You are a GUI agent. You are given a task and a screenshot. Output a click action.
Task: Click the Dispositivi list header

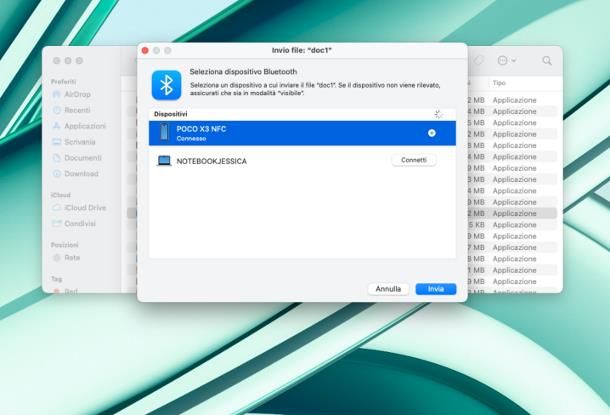click(x=170, y=114)
